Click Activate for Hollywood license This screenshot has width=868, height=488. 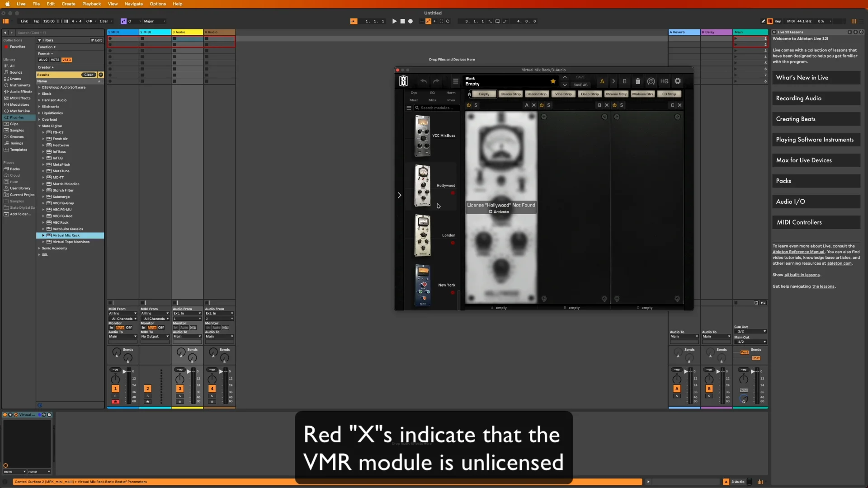point(499,212)
